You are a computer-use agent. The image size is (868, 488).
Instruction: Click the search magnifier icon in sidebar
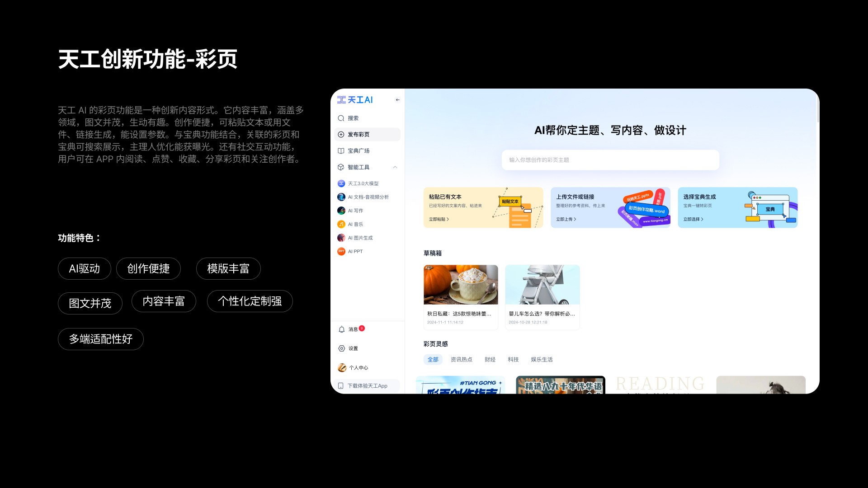(x=341, y=118)
